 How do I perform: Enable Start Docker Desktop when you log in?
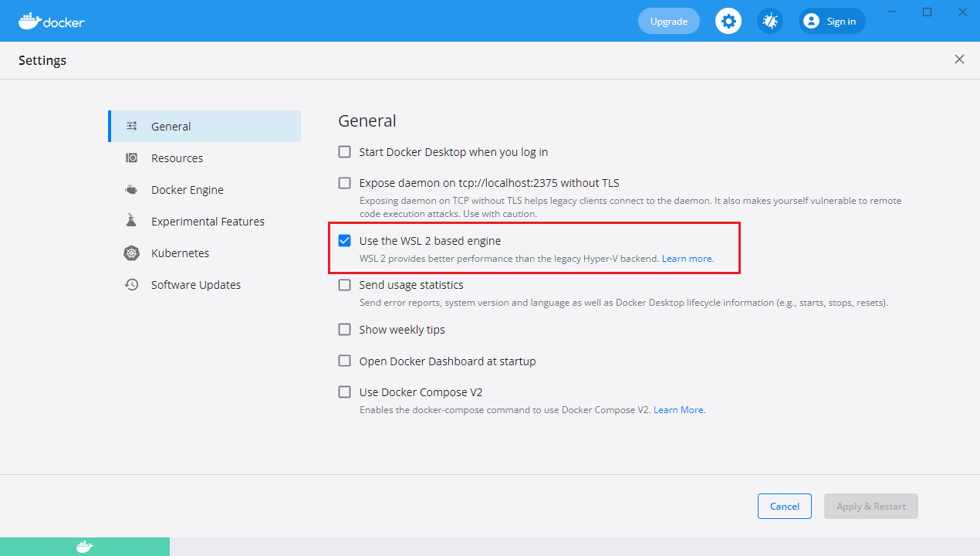(x=345, y=152)
